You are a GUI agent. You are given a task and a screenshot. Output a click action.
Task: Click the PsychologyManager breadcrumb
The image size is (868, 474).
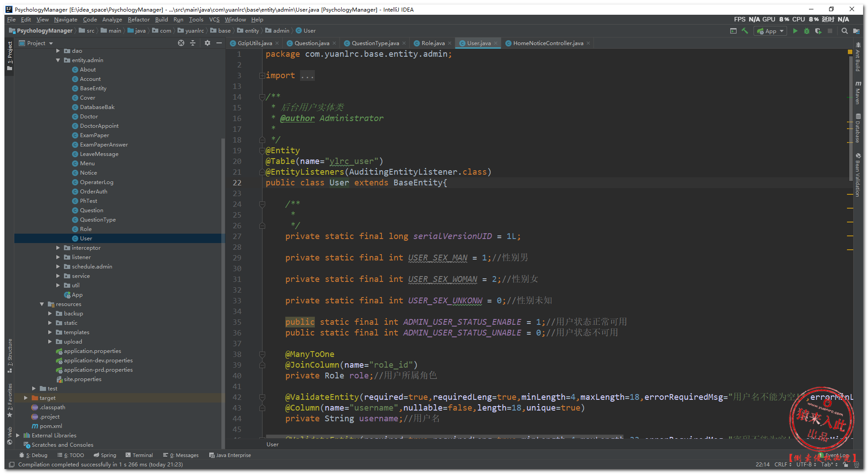(x=41, y=31)
